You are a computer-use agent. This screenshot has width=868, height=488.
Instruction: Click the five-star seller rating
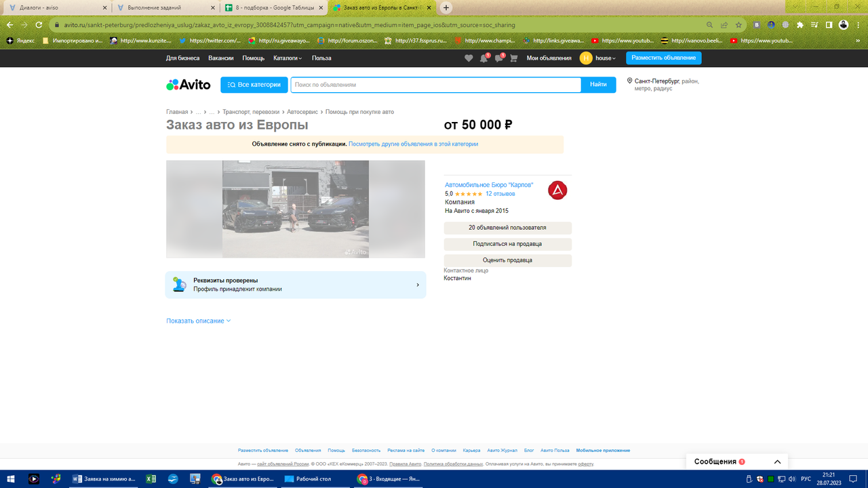pyautogui.click(x=468, y=193)
